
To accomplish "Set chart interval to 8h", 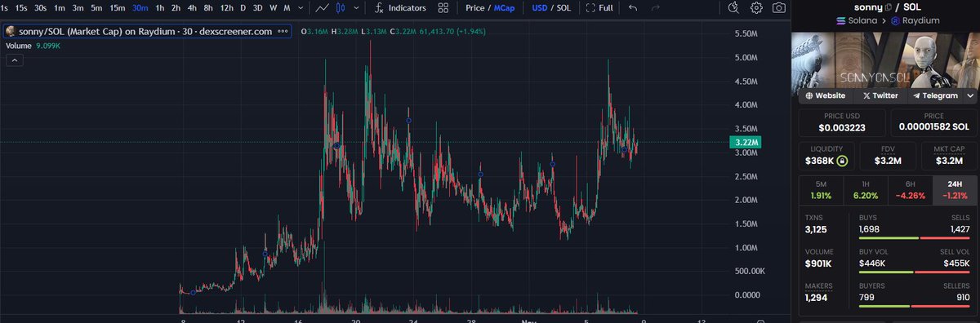I will pyautogui.click(x=208, y=7).
